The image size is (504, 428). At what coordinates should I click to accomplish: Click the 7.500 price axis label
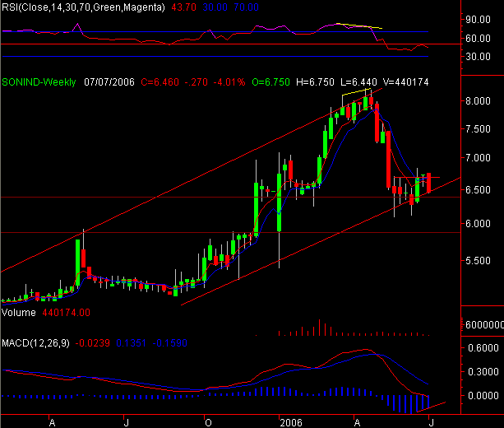coord(478,128)
